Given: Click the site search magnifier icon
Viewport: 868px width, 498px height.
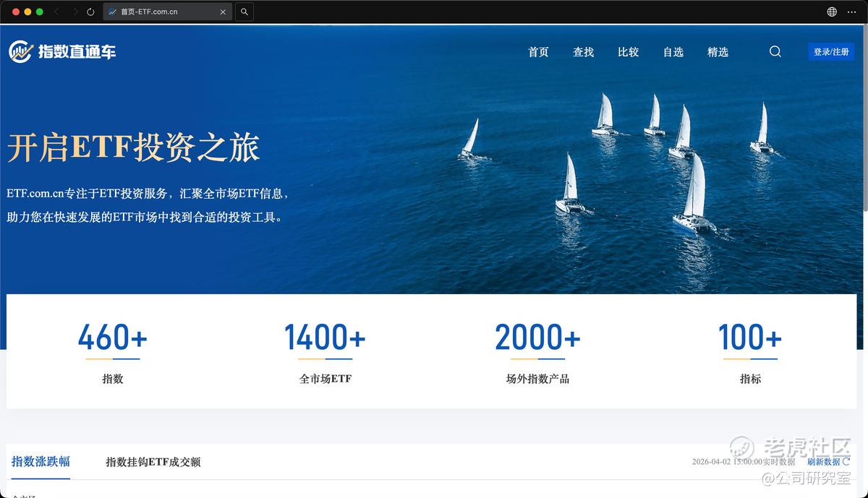Looking at the screenshot, I should coord(775,52).
